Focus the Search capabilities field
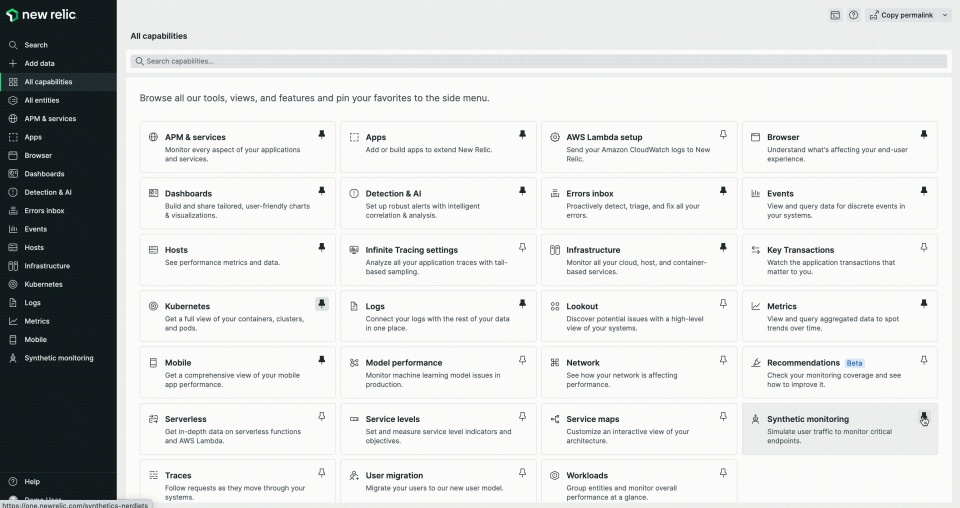 click(539, 61)
